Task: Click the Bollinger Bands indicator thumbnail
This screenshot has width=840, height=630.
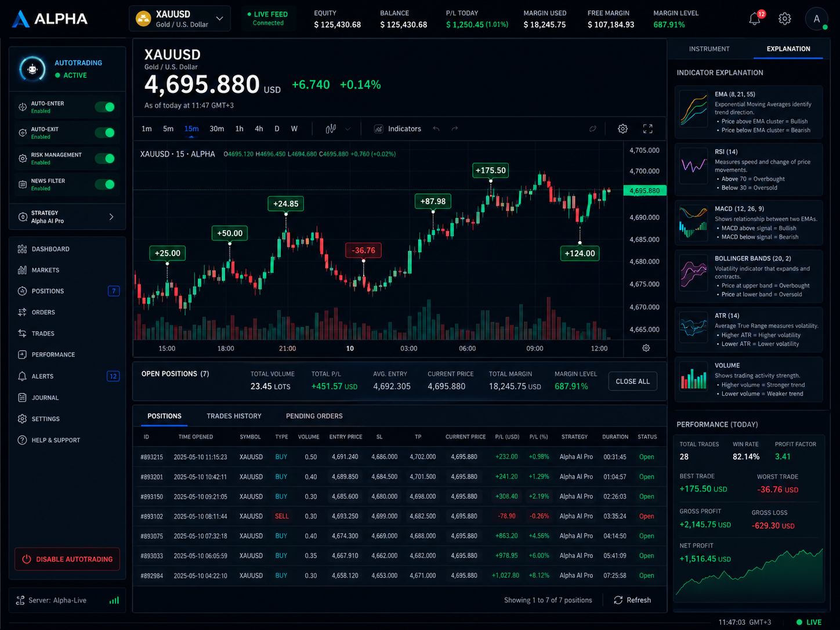Action: pyautogui.click(x=694, y=273)
